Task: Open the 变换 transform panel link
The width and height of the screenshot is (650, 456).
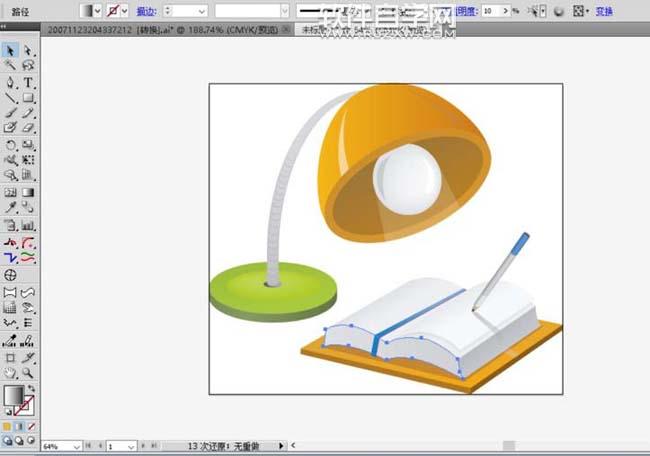Action: 604,11
